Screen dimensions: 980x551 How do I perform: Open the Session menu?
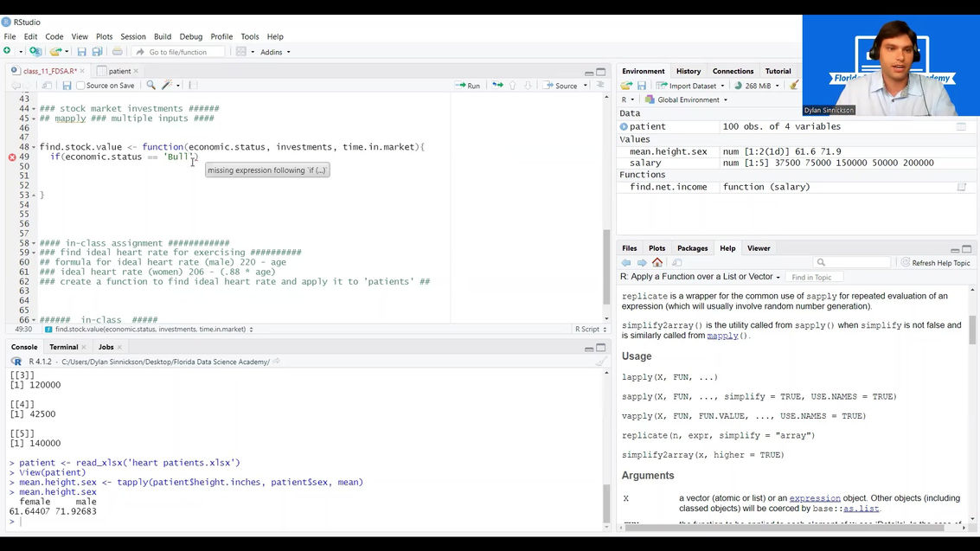(x=132, y=36)
